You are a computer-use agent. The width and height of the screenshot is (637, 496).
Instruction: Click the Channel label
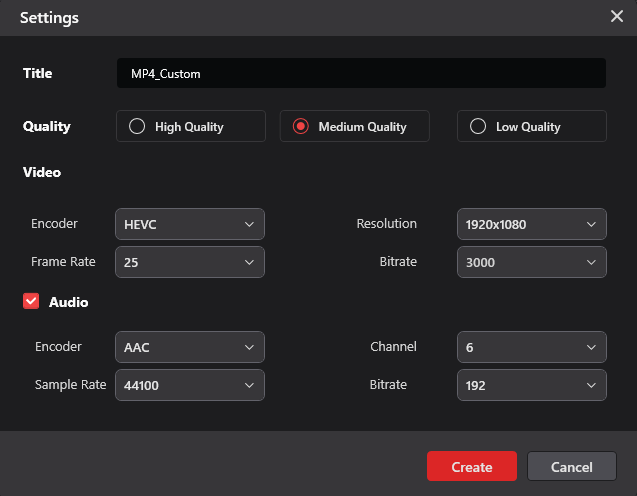[393, 347]
